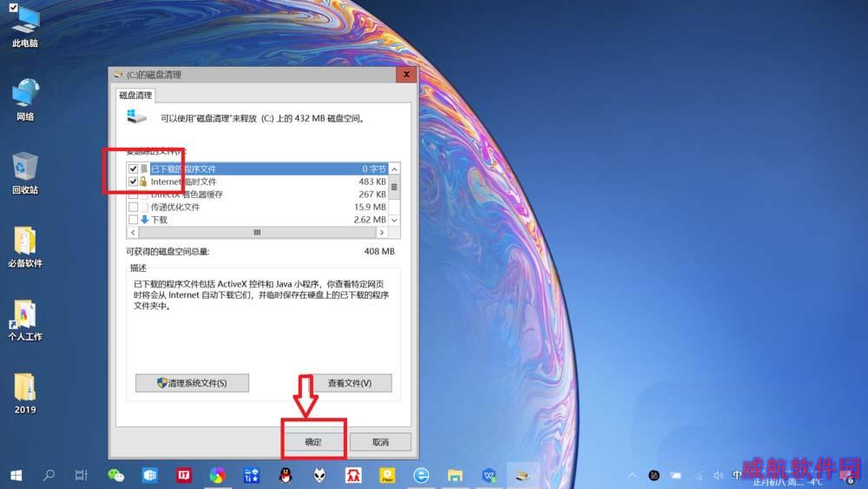Click the list scroll-up arrow
868x489 pixels.
394,169
